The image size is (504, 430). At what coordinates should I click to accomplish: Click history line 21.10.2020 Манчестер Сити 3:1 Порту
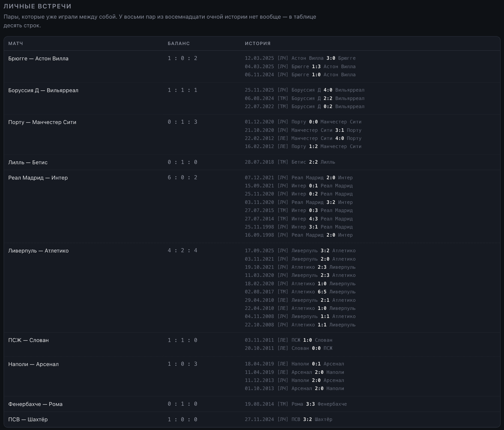[303, 130]
